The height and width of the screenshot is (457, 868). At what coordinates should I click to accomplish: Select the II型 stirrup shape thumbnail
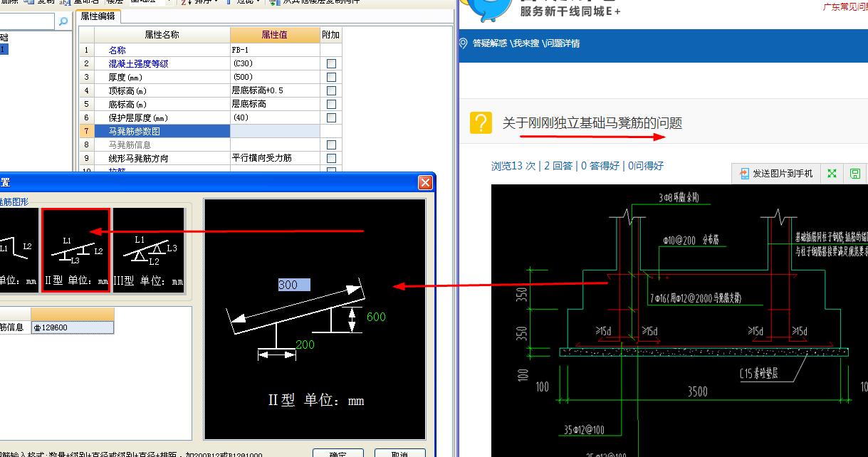(x=75, y=251)
